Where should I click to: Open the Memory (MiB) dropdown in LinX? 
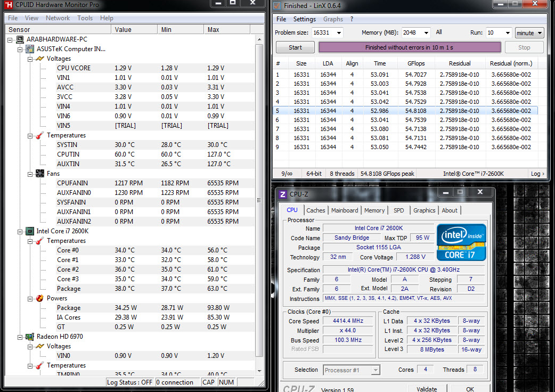click(x=426, y=33)
